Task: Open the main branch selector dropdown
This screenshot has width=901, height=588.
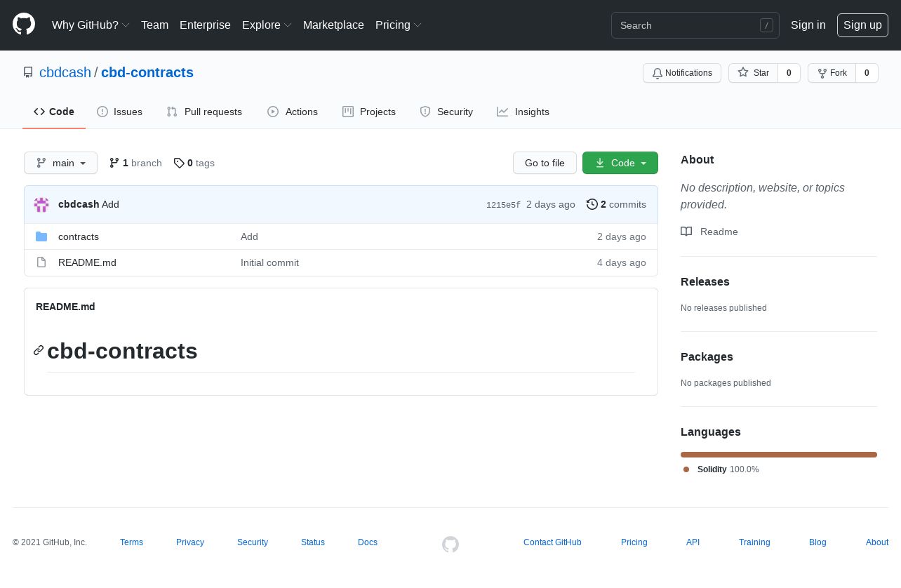Action: [60, 163]
